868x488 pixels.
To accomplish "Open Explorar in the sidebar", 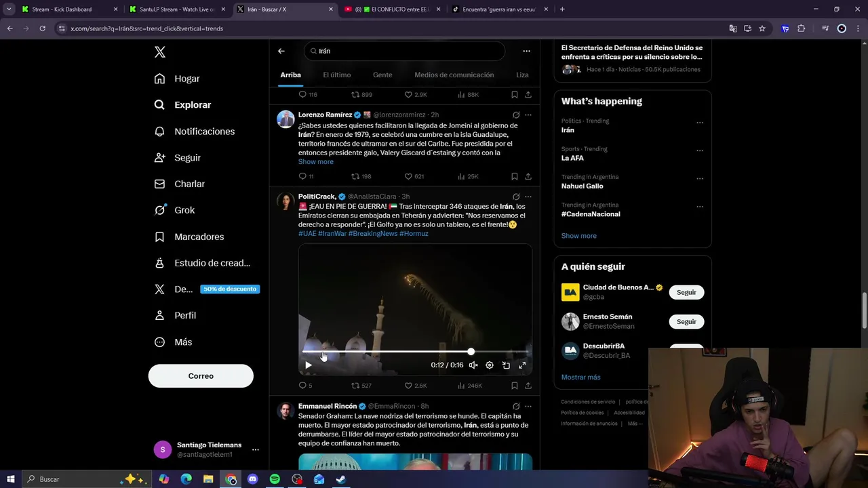I will pyautogui.click(x=182, y=105).
